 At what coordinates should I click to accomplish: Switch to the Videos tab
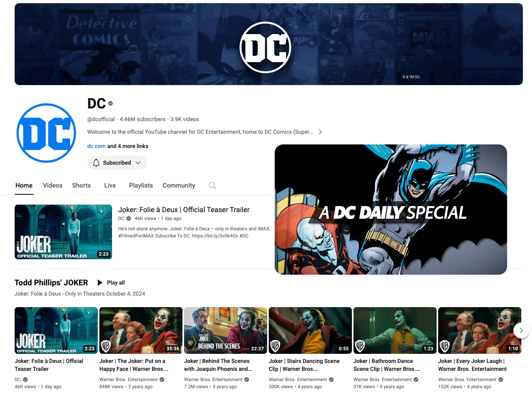pyautogui.click(x=53, y=185)
